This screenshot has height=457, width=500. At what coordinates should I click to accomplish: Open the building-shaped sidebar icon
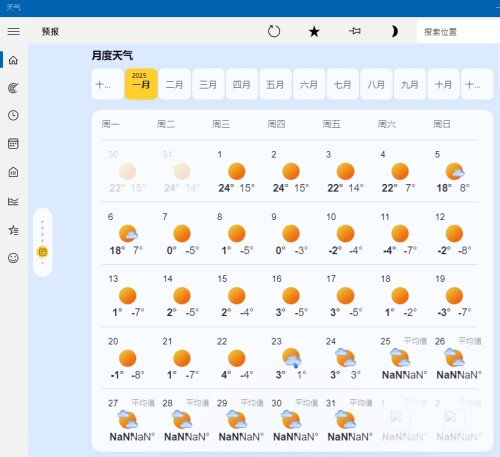(13, 172)
